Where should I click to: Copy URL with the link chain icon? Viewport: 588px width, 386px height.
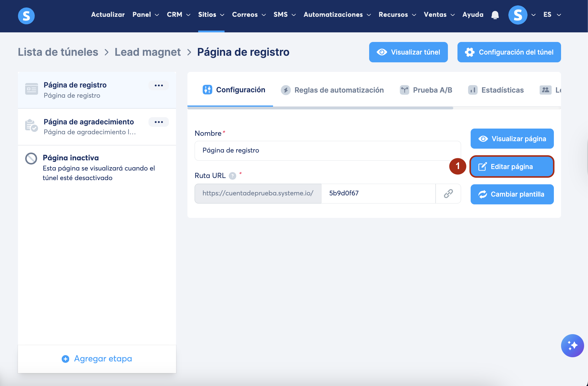[448, 194]
